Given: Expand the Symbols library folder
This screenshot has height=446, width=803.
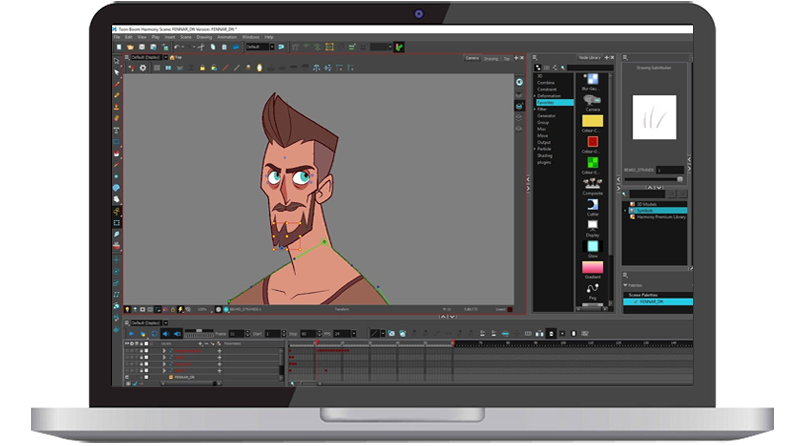Looking at the screenshot, I should (626, 210).
